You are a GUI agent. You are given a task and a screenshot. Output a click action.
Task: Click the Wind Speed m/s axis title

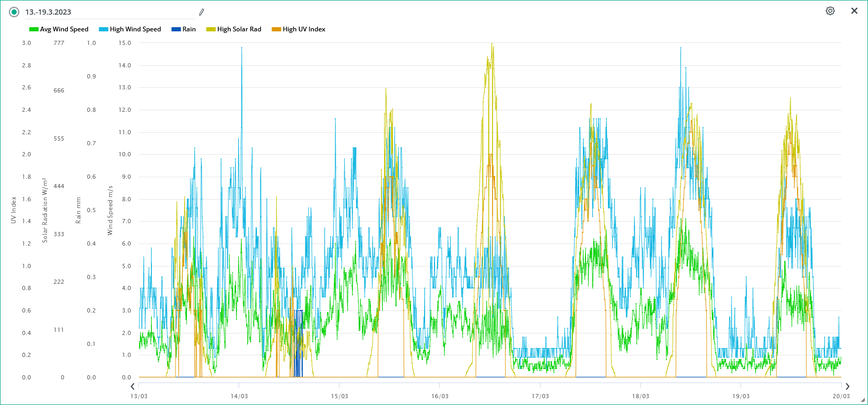click(x=110, y=210)
